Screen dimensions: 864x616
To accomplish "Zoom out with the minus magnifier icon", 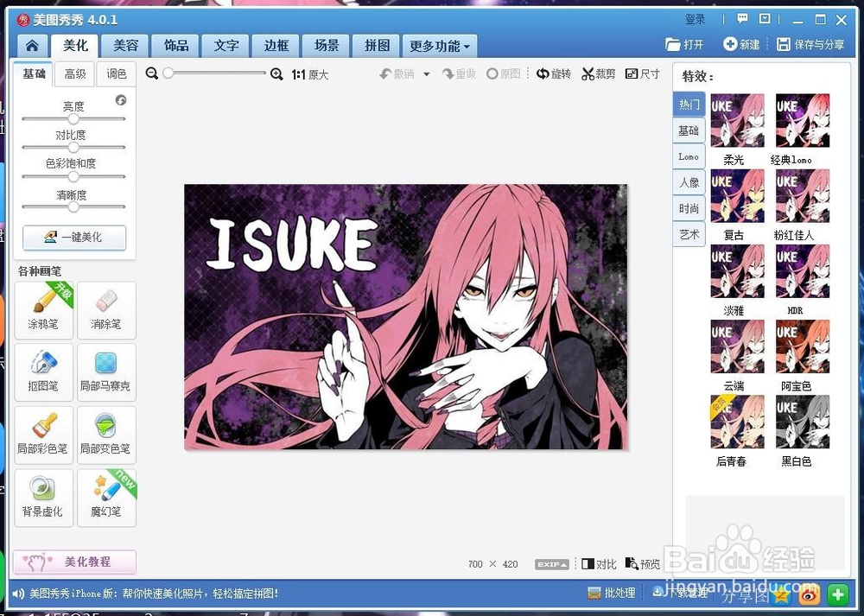I will coord(151,73).
